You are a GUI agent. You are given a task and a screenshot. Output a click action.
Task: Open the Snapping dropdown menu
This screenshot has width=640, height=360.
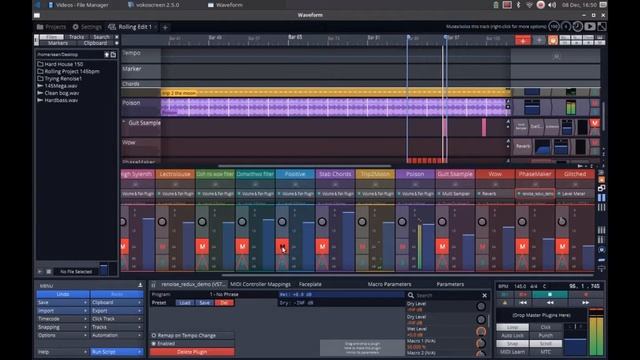(63, 327)
